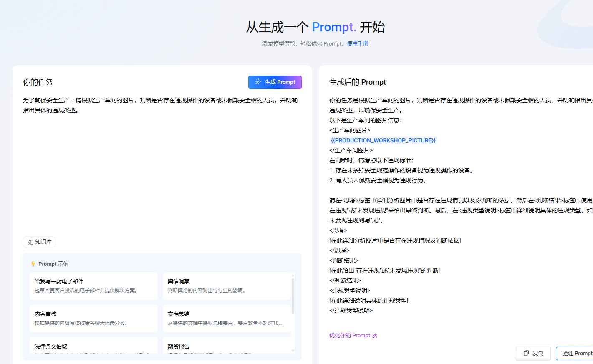Focus the 你的任务 task text area
This screenshot has width=593, height=364.
(x=162, y=167)
